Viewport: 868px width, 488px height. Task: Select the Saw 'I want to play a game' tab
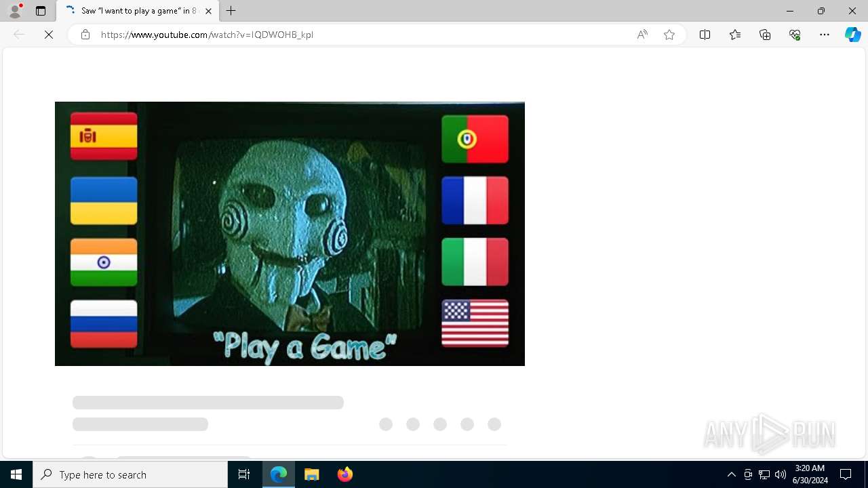(138, 11)
